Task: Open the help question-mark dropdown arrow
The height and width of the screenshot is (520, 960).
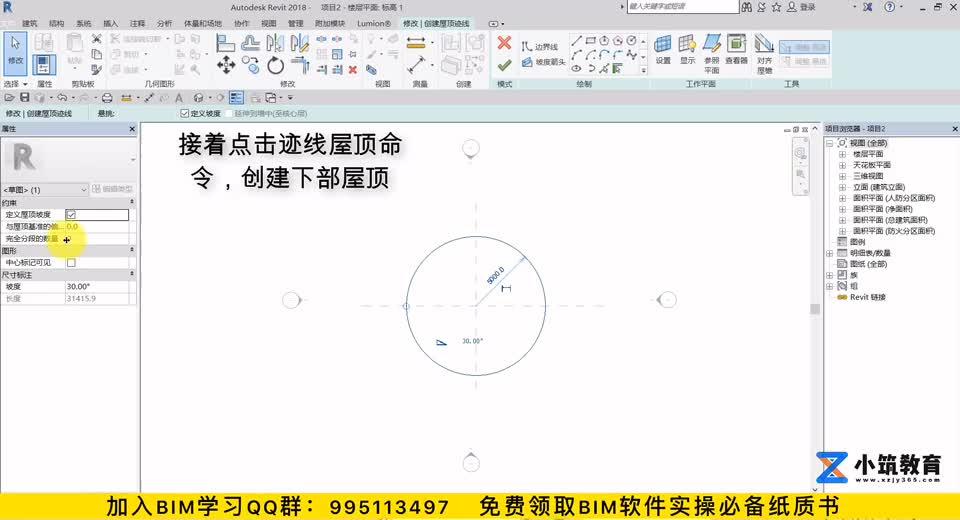Action: [x=901, y=7]
